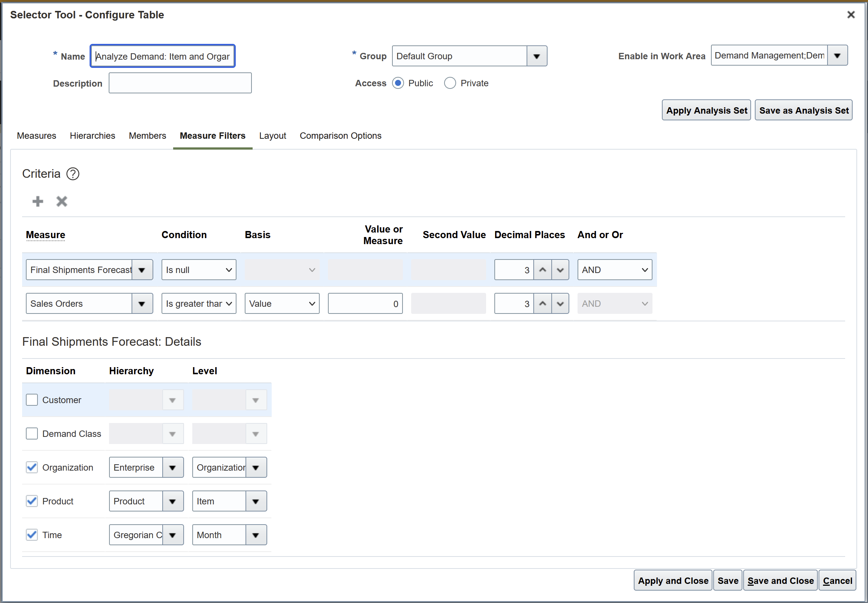
Task: Click the Apply Analysis Set button
Action: pyautogui.click(x=706, y=110)
